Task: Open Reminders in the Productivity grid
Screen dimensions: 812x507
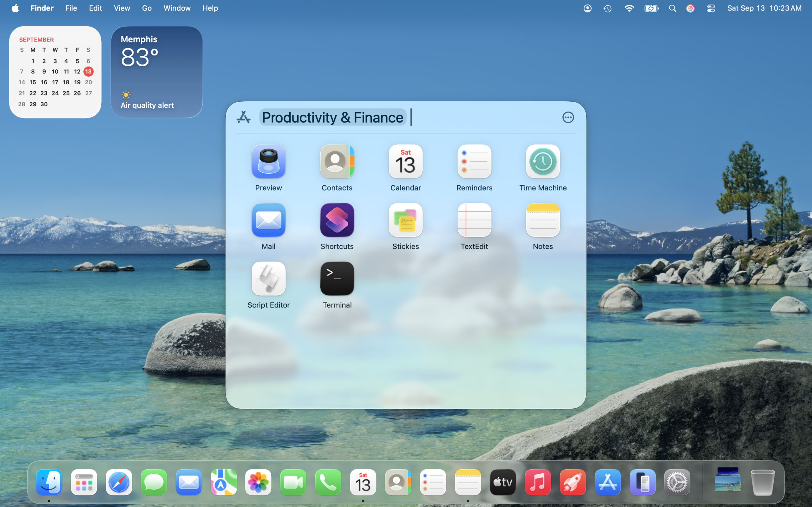Action: (x=474, y=162)
